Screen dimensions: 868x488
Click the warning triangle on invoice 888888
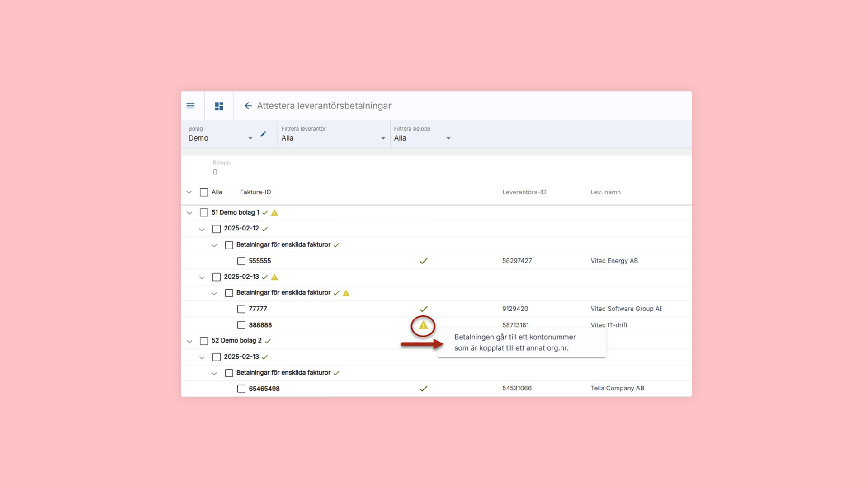pos(423,325)
